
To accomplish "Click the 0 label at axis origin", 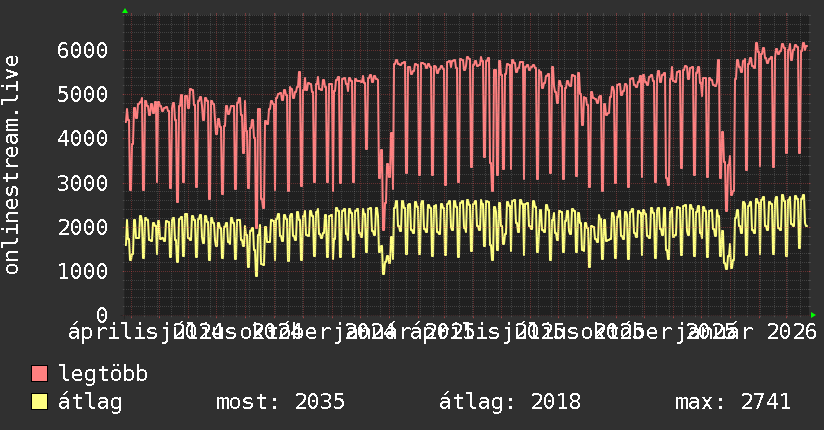I will [x=113, y=316].
